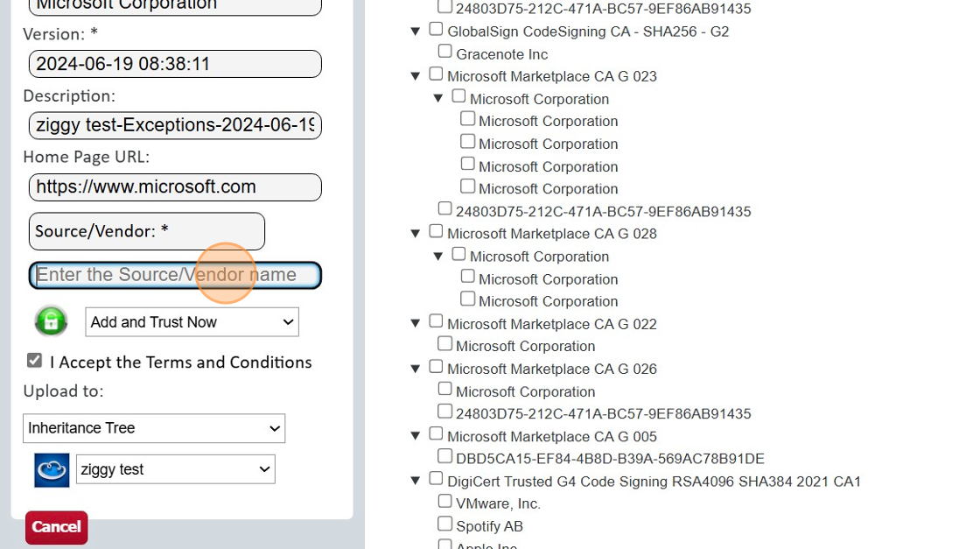Select the Spotify AB checkbox
This screenshot has height=549, width=980.
tap(444, 524)
